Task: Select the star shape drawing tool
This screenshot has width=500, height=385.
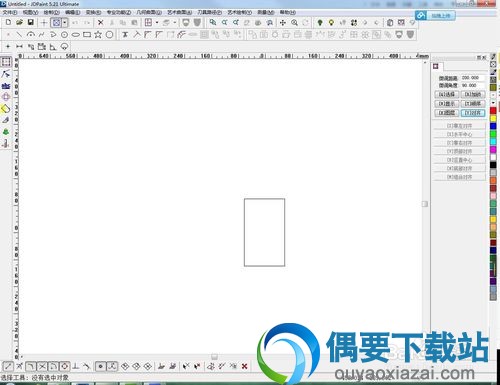Action: [98, 34]
